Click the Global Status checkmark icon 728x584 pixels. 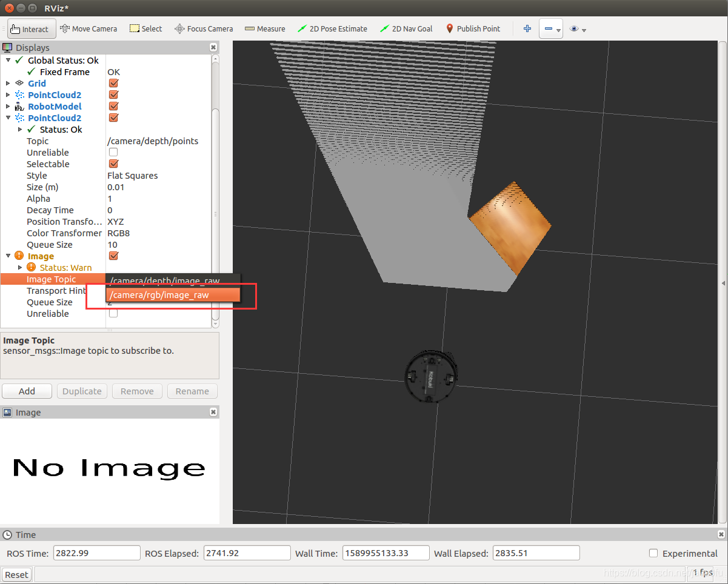[19, 60]
